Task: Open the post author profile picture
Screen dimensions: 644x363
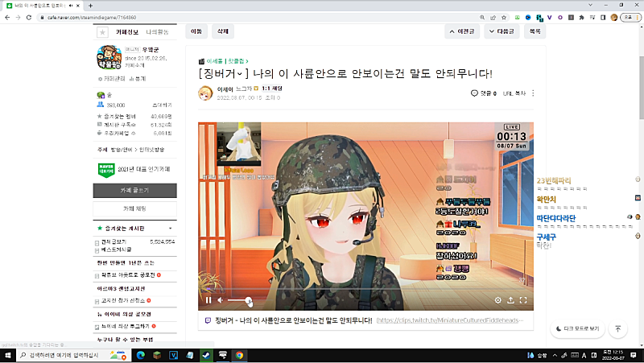Action: pos(205,93)
